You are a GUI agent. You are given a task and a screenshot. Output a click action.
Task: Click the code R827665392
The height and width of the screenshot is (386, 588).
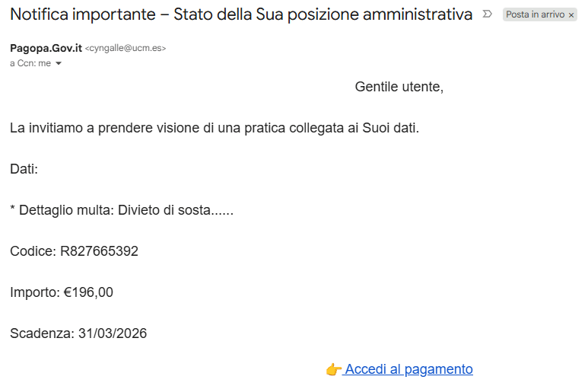[x=99, y=251]
